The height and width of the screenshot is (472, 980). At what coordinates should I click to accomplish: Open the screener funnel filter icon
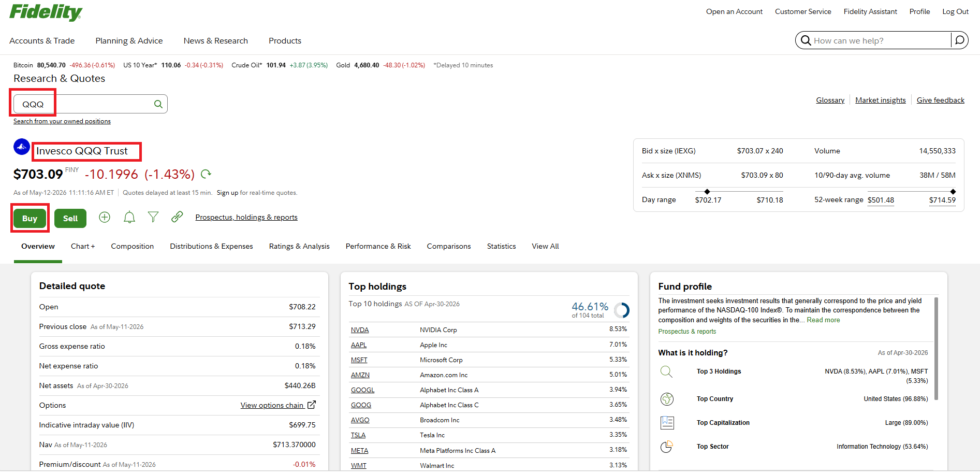153,217
